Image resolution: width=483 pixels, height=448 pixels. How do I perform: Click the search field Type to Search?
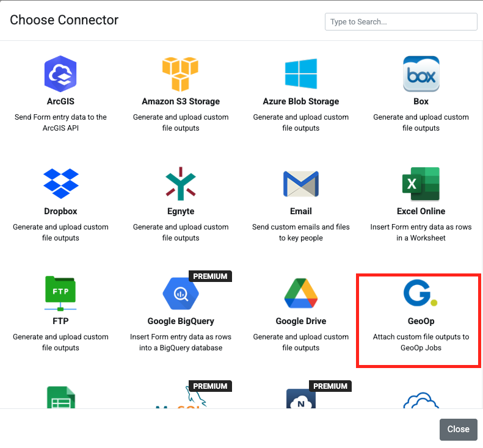coord(401,21)
